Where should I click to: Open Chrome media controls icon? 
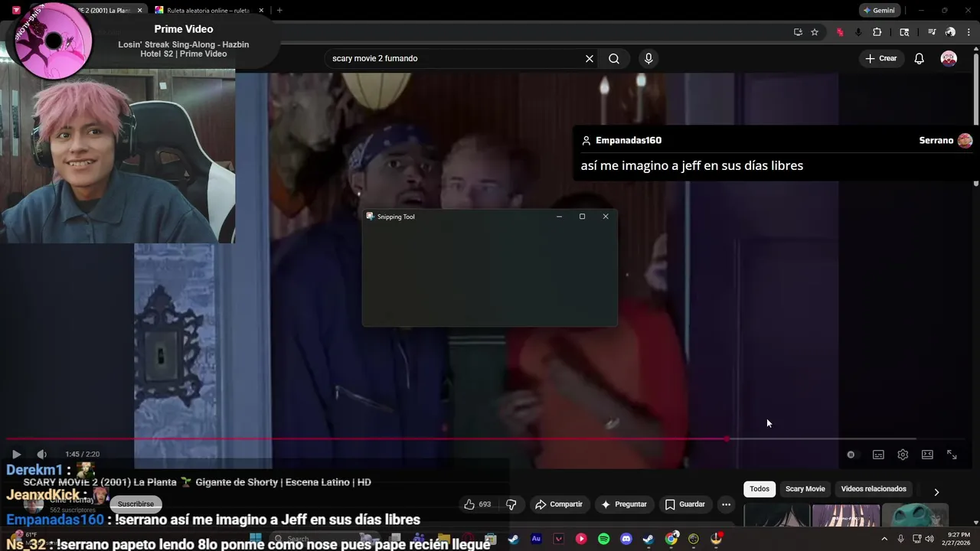point(932,32)
